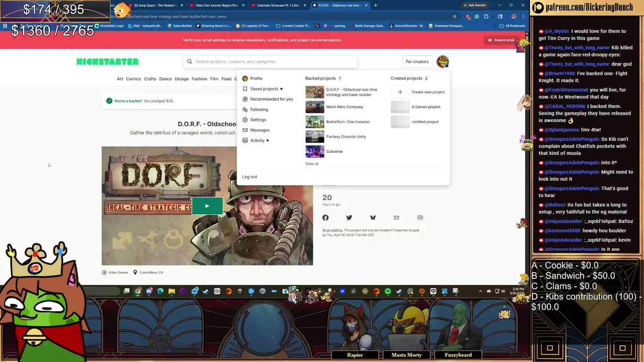The image size is (644, 362).
Task: Click the Messages envelope icon
Action: [x=245, y=130]
